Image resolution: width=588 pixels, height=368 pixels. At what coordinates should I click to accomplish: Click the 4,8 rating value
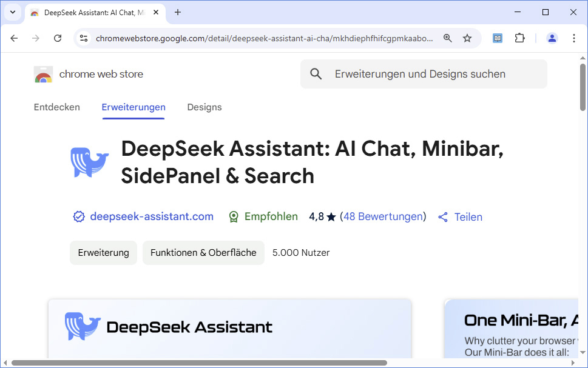tap(316, 216)
